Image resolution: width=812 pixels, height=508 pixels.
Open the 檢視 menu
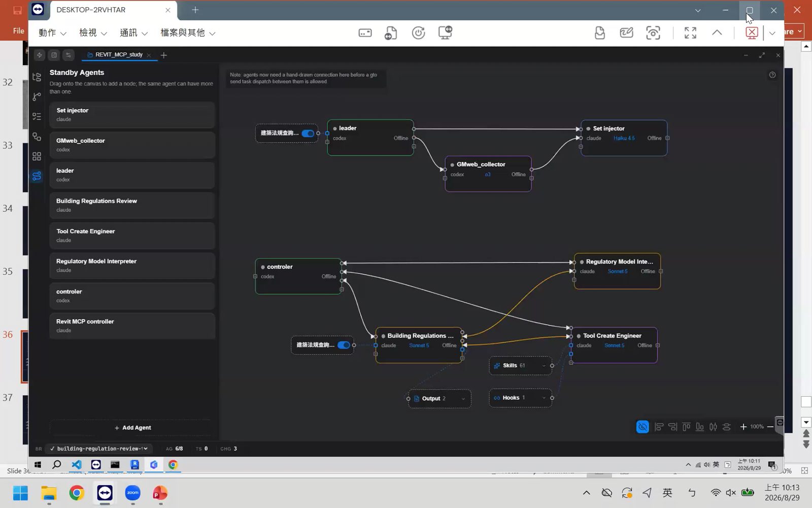point(93,33)
